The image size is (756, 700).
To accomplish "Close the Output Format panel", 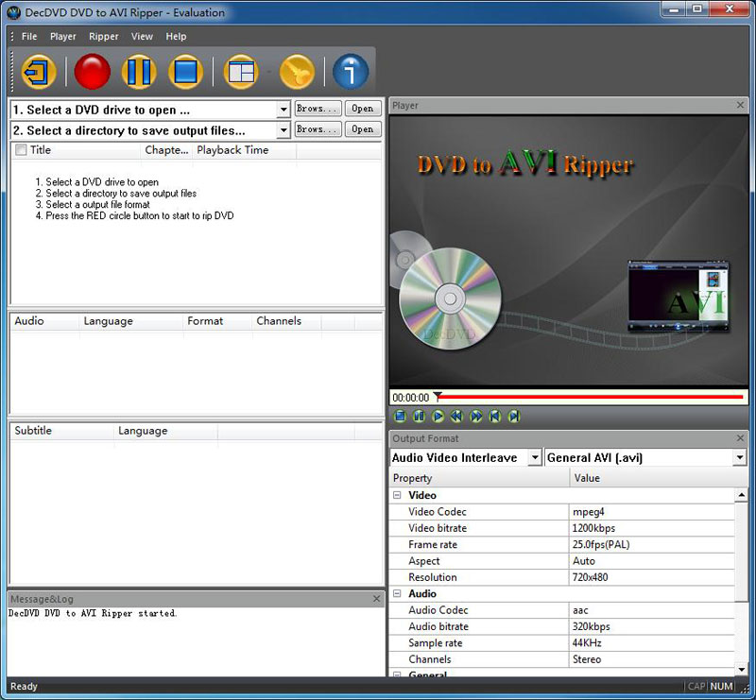I will click(741, 437).
